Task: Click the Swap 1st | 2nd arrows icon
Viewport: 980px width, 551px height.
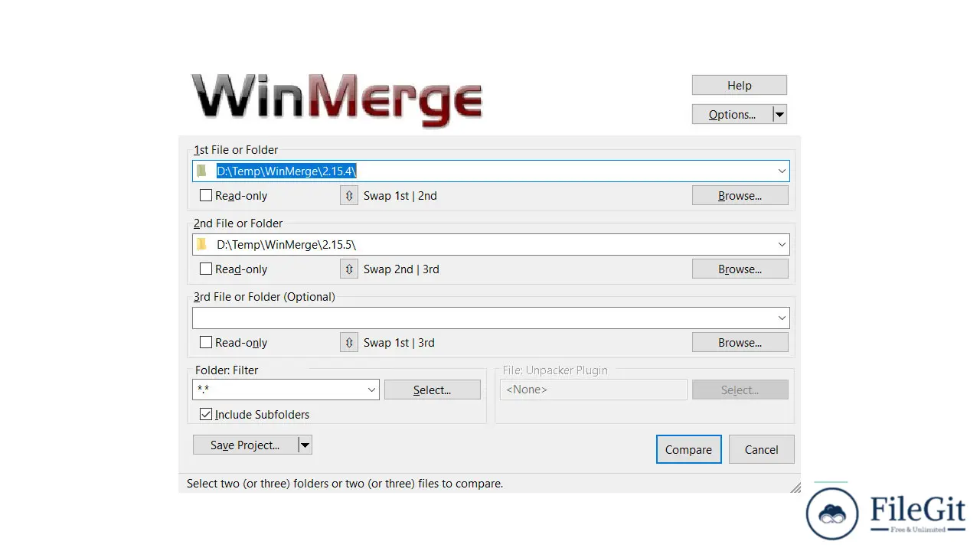Action: click(349, 196)
